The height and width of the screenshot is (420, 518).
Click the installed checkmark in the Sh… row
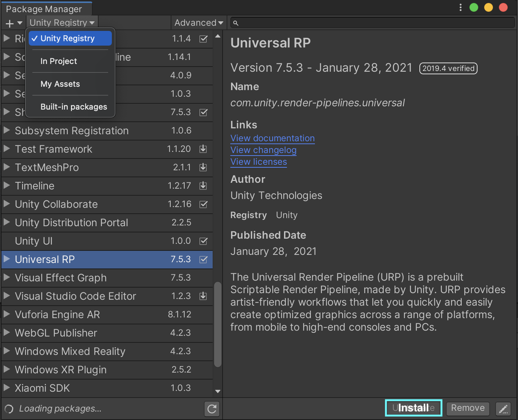pos(203,112)
